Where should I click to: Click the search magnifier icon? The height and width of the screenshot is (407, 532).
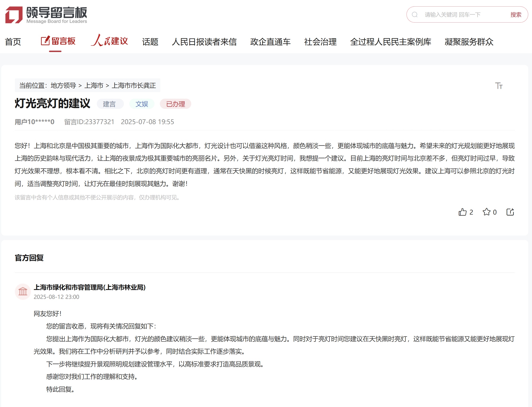[x=415, y=15]
